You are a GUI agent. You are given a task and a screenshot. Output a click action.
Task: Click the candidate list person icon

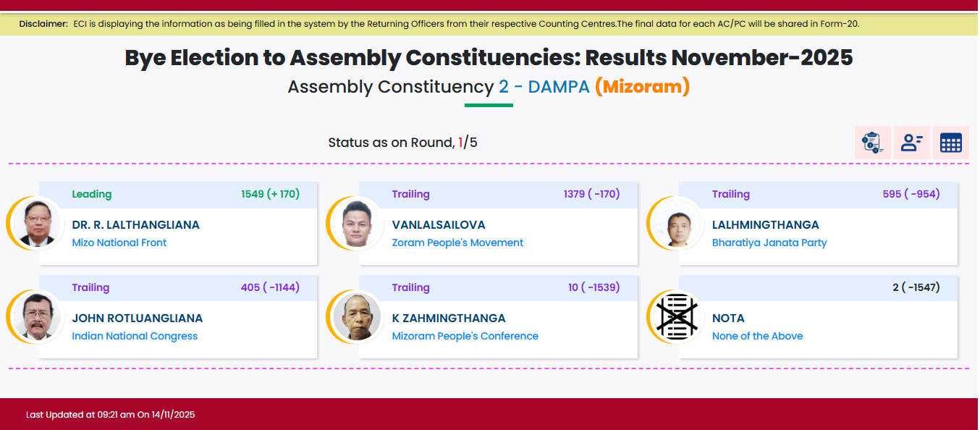tap(911, 143)
